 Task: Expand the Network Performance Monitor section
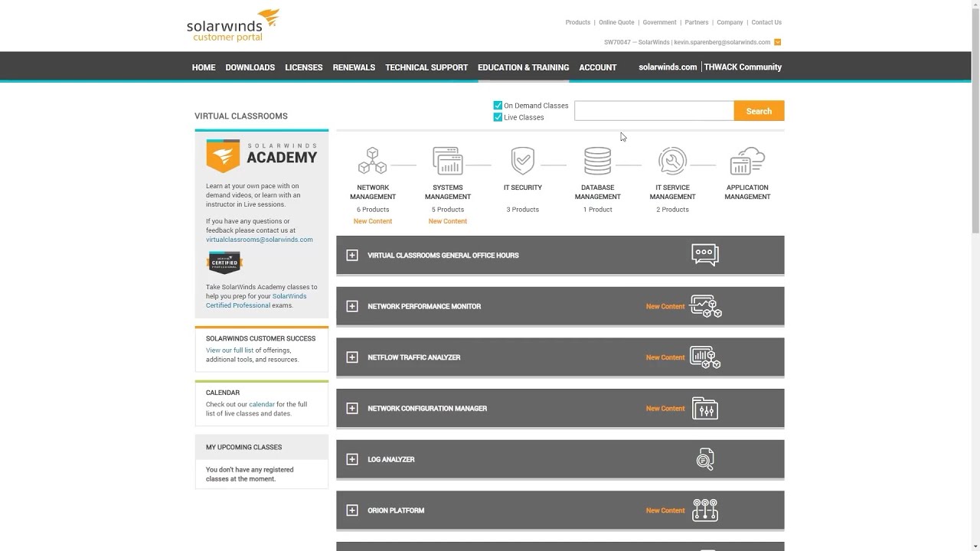pos(352,306)
